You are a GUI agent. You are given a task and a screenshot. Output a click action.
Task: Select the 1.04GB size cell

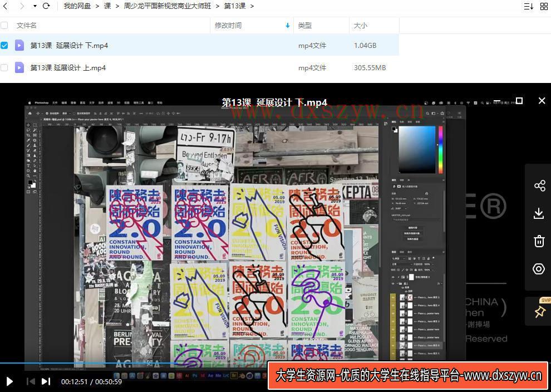[x=365, y=45]
